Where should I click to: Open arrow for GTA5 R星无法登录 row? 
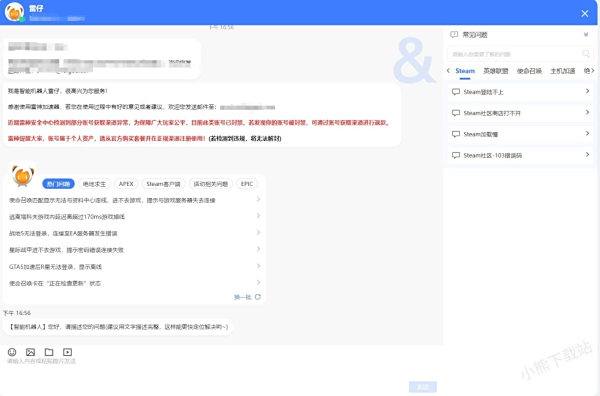pyautogui.click(x=259, y=266)
